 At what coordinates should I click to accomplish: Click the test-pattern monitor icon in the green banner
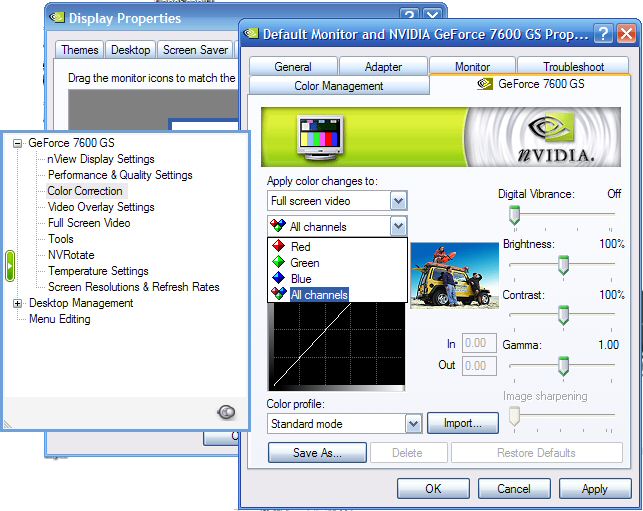[x=321, y=138]
